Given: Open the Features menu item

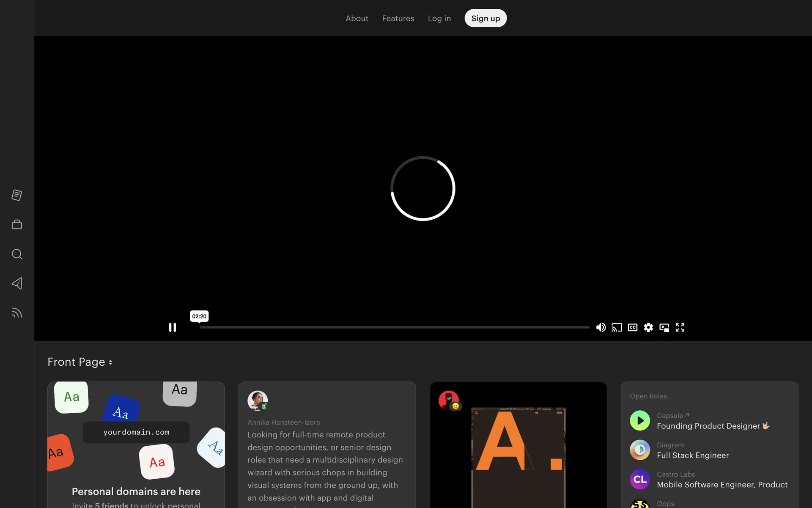Looking at the screenshot, I should click(x=398, y=18).
